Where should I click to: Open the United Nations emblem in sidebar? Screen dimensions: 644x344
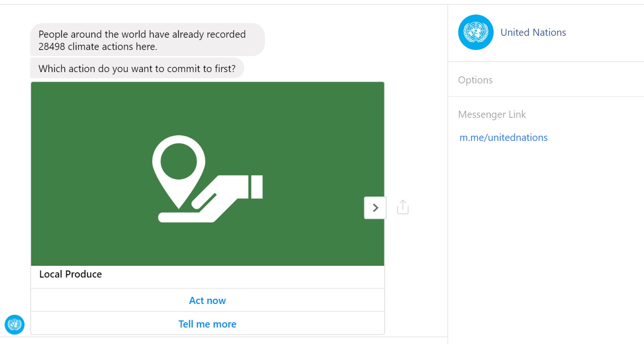point(476,33)
